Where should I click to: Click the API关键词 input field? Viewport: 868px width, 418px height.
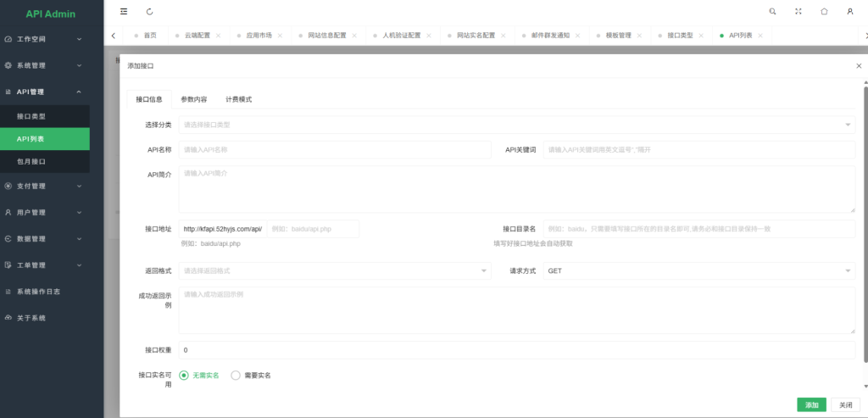[699, 149]
